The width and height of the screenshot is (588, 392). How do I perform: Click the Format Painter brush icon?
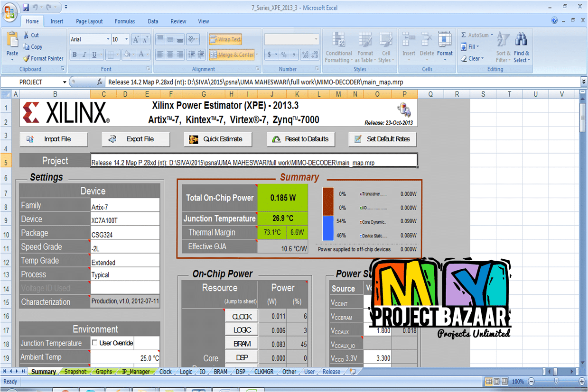(x=27, y=59)
